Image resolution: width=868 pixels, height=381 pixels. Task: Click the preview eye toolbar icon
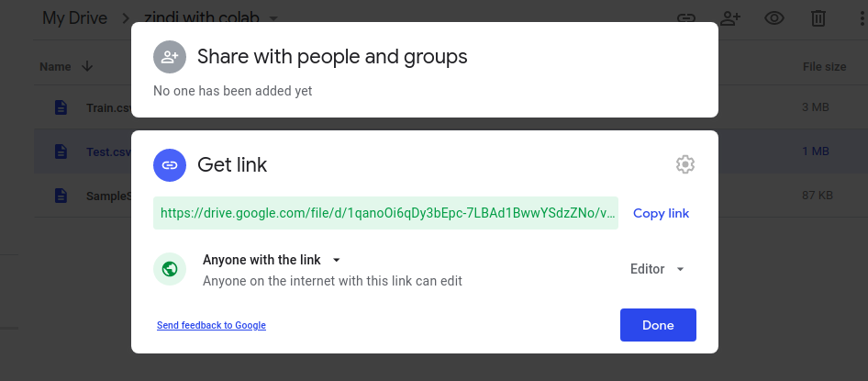[x=773, y=17]
